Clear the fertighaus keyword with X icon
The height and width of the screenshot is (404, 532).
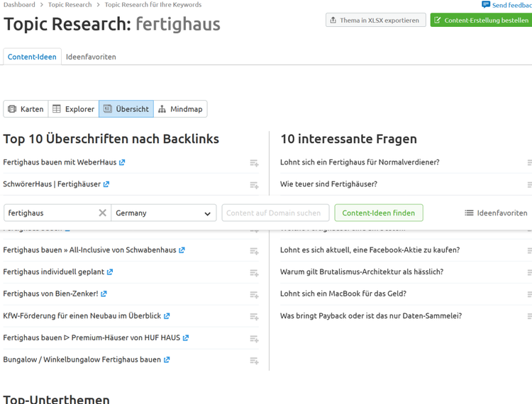coord(102,213)
